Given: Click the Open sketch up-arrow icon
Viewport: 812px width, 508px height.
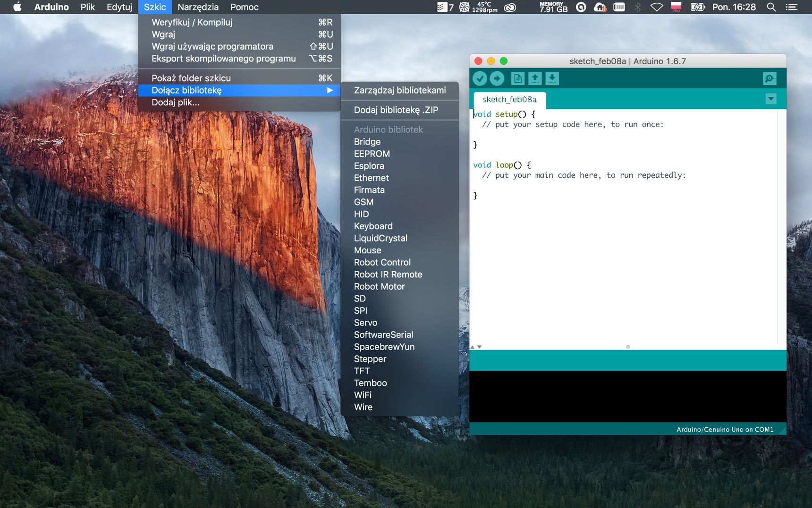Looking at the screenshot, I should click(535, 78).
